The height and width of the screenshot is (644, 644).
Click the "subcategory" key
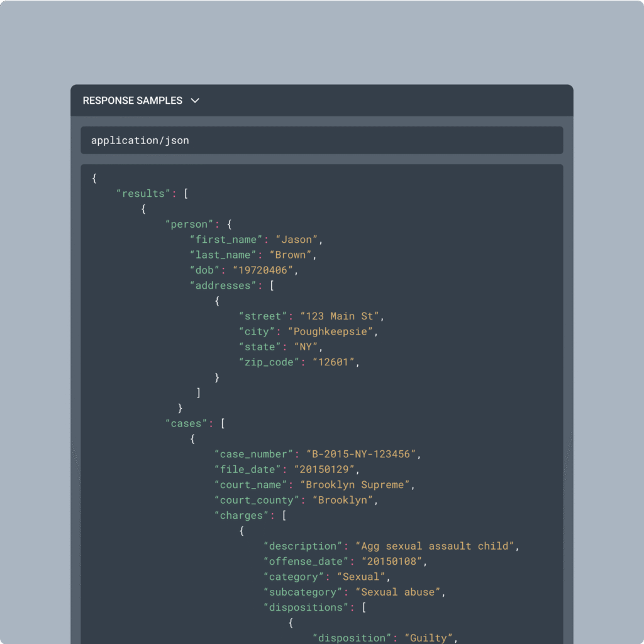pos(303,592)
